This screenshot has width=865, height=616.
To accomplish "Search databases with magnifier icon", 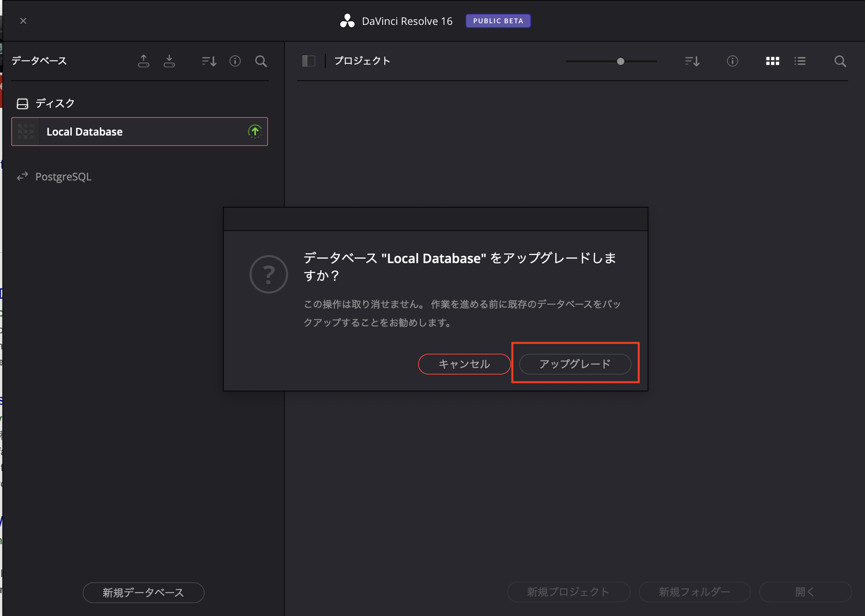I will point(261,61).
